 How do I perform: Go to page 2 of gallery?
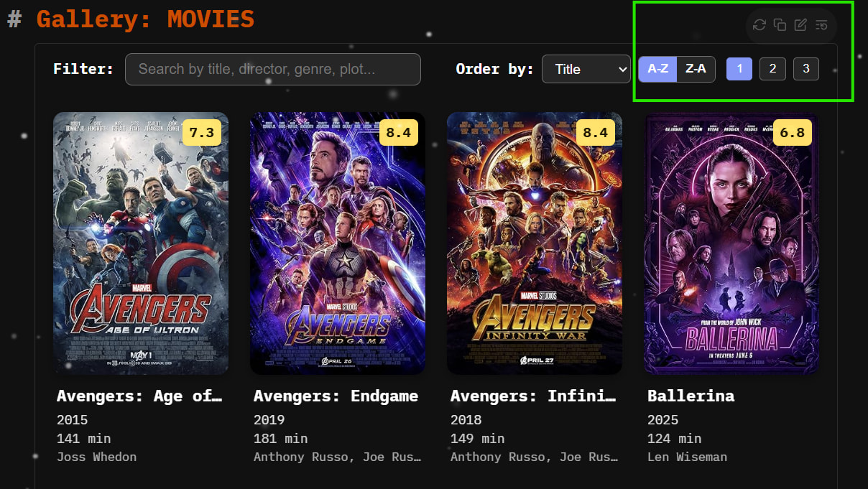point(772,69)
